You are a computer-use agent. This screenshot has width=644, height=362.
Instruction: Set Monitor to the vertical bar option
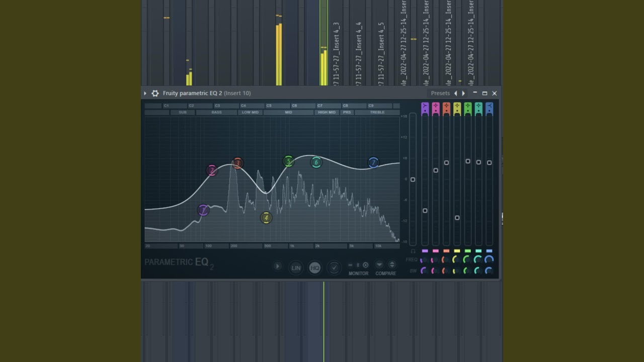point(358,265)
